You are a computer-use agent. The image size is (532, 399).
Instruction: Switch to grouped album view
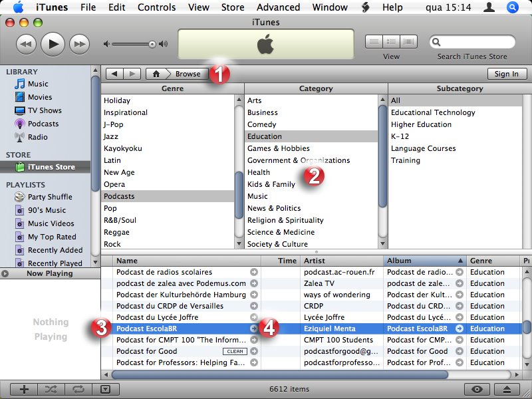click(391, 42)
